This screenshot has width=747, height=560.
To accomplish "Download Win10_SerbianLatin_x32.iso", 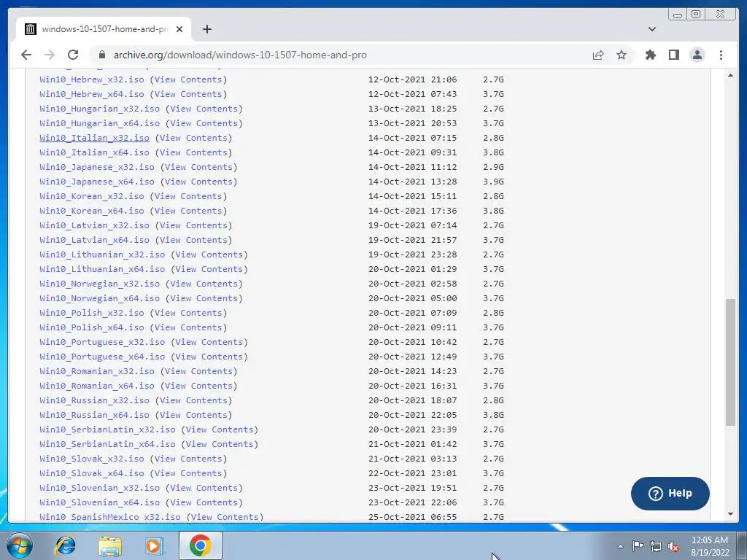I will coord(107,430).
